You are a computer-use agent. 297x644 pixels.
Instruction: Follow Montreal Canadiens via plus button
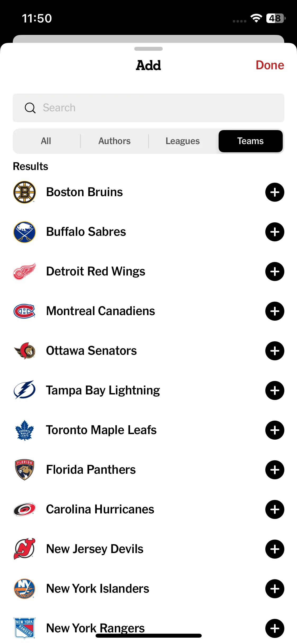275,311
